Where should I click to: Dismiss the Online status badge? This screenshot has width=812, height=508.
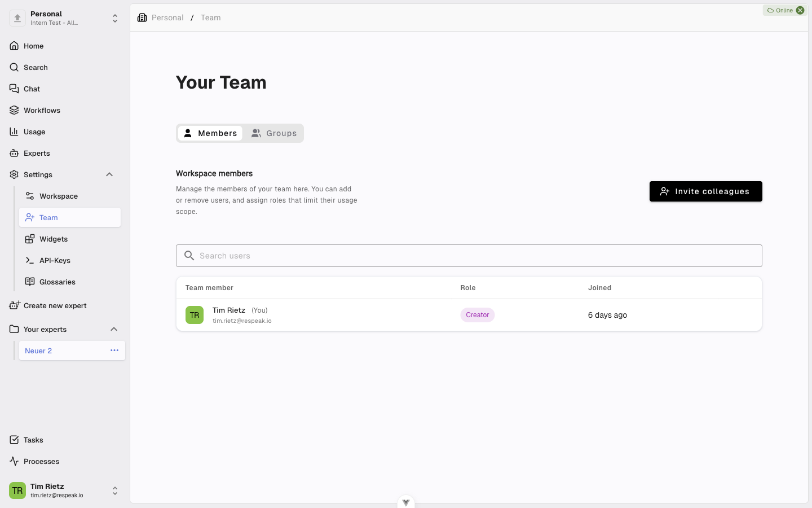[800, 10]
